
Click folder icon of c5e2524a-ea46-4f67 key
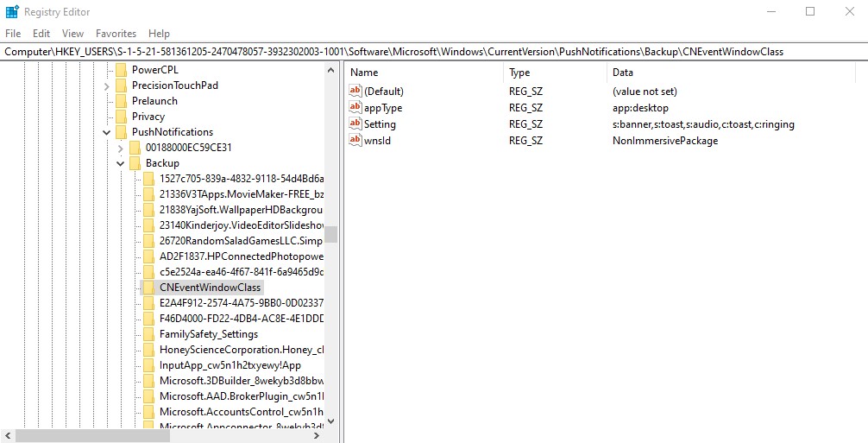pos(149,272)
